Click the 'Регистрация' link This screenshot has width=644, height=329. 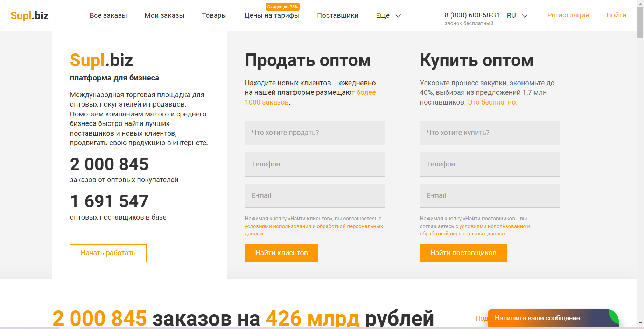(x=568, y=15)
